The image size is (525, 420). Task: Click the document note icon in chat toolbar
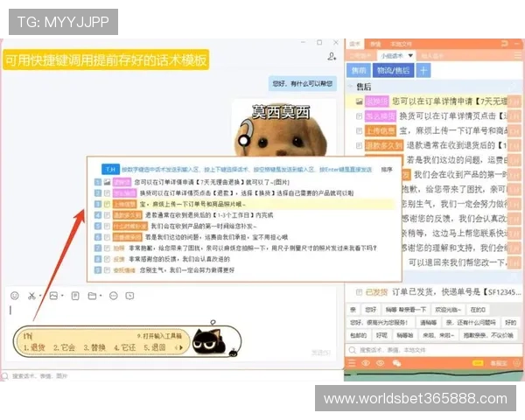[75, 296]
